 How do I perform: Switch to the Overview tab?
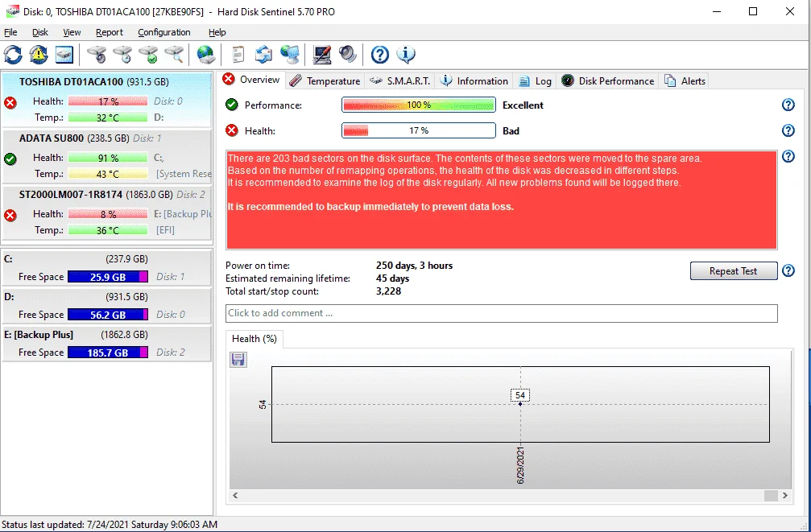pyautogui.click(x=251, y=80)
